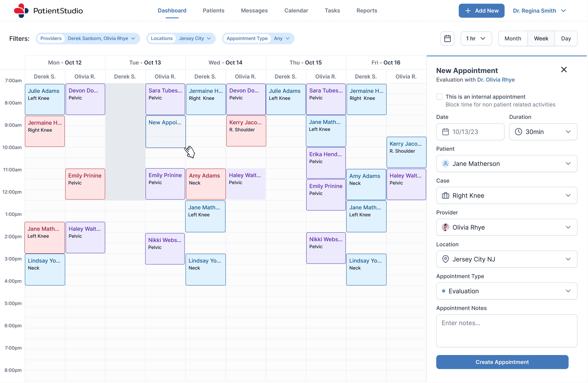588x383 pixels.
Task: Open the Location Jersey City NJ dropdown
Action: (506, 259)
